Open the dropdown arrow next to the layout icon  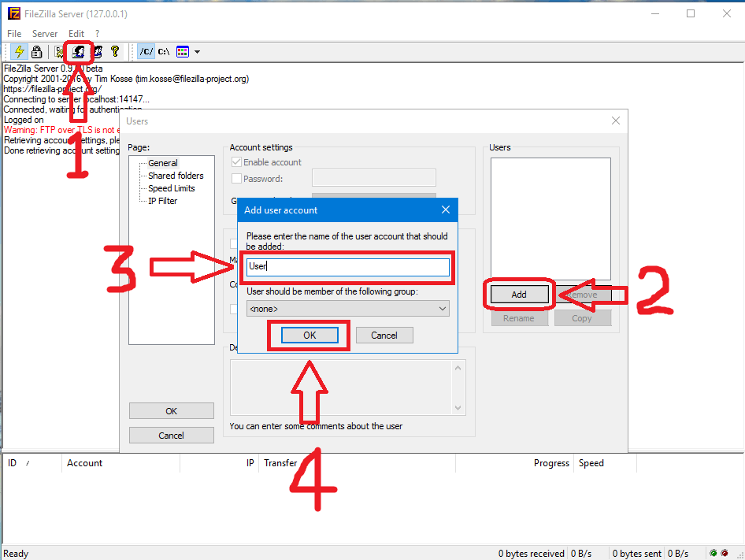pyautogui.click(x=197, y=52)
